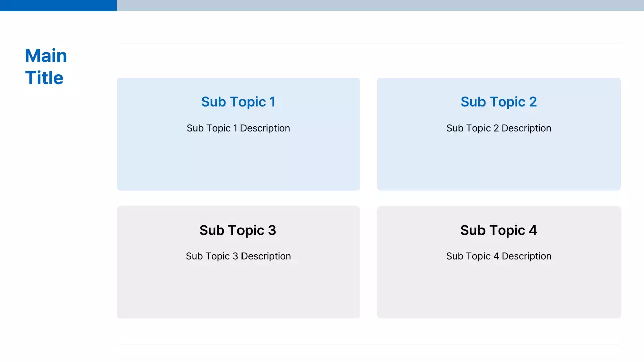Select the "Sub Topic 1" heading
The width and height of the screenshot is (644, 362).
(238, 102)
